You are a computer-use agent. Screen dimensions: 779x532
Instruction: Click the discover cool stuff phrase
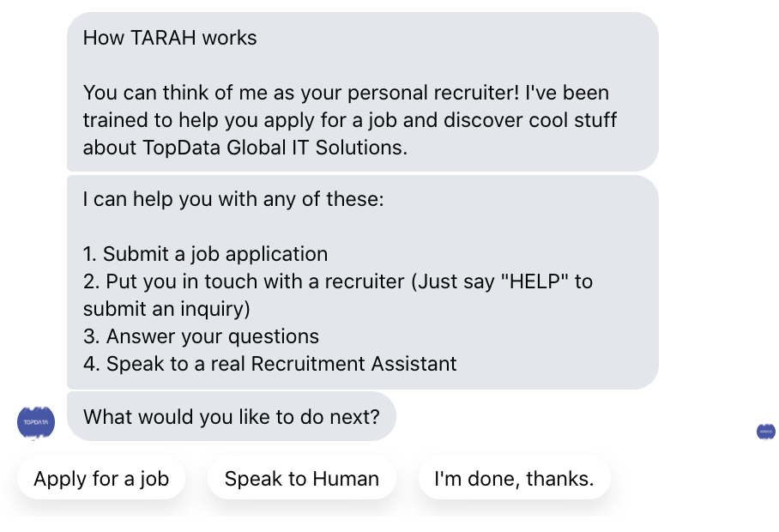pyautogui.click(x=530, y=120)
